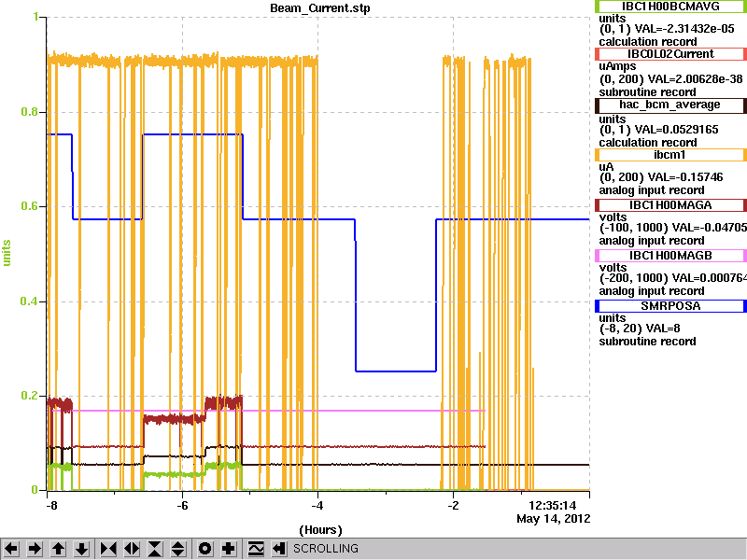747x560 pixels.
Task: Click the horizontal zoom-out diamond icon
Action: coord(132,549)
